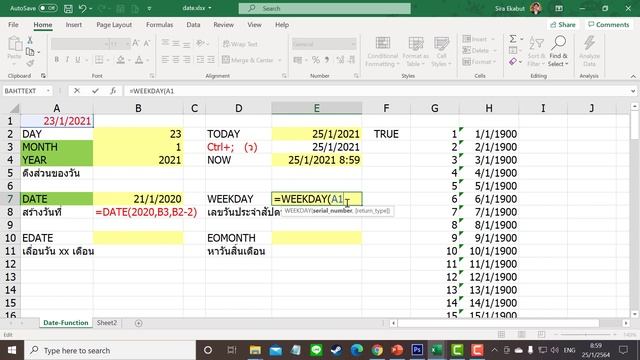Click the Percent Style icon
Screen dimensions: 640x360
tap(316, 60)
